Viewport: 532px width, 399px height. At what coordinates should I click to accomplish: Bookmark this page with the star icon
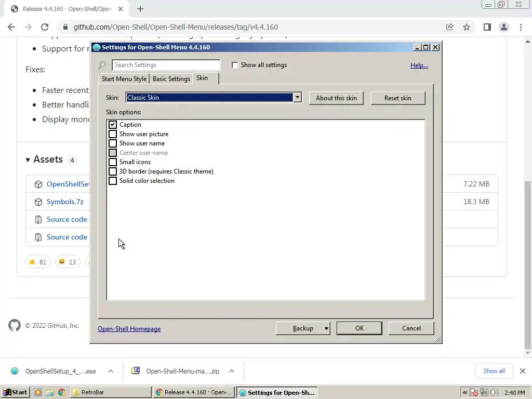pyautogui.click(x=467, y=27)
